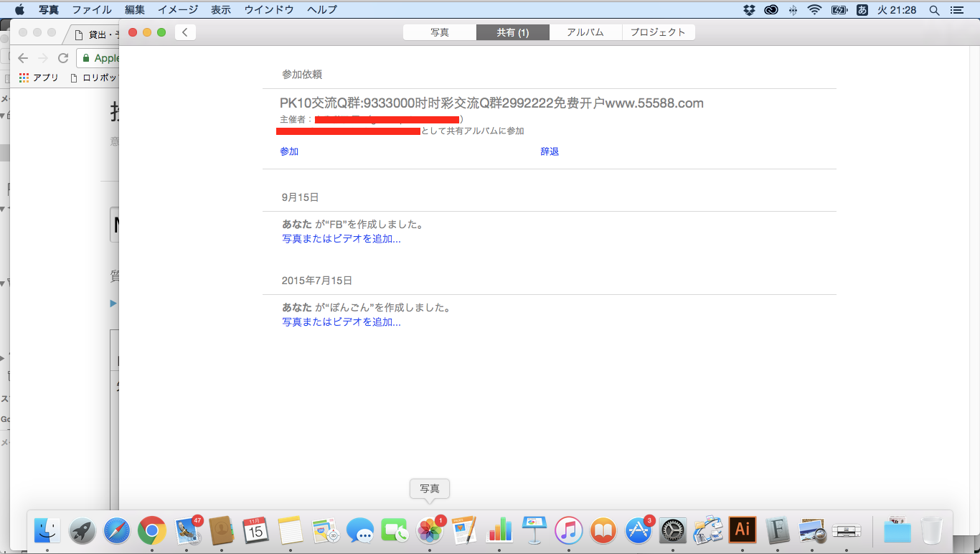Image resolution: width=980 pixels, height=554 pixels.
Task: Open the printer app in the Dock
Action: (847, 530)
